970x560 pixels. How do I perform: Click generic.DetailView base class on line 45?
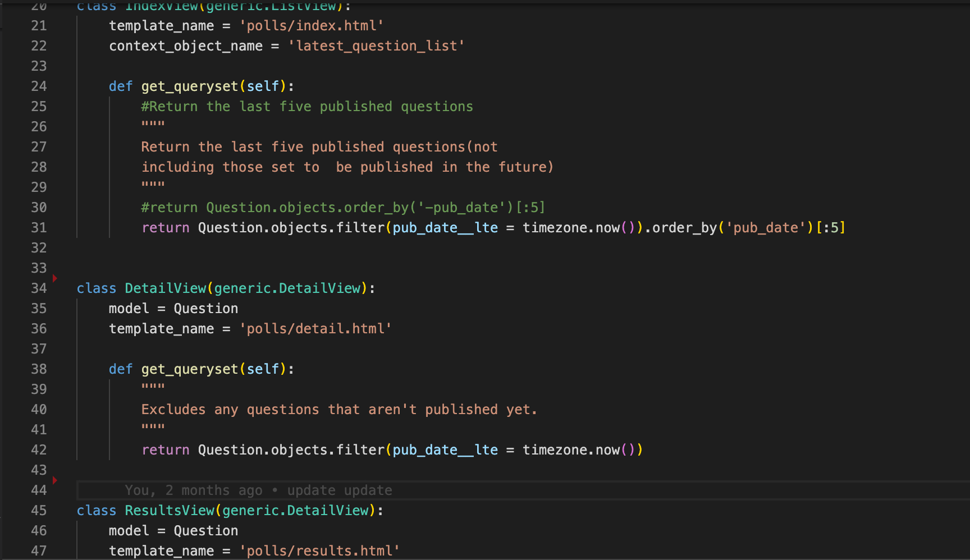pyautogui.click(x=295, y=511)
